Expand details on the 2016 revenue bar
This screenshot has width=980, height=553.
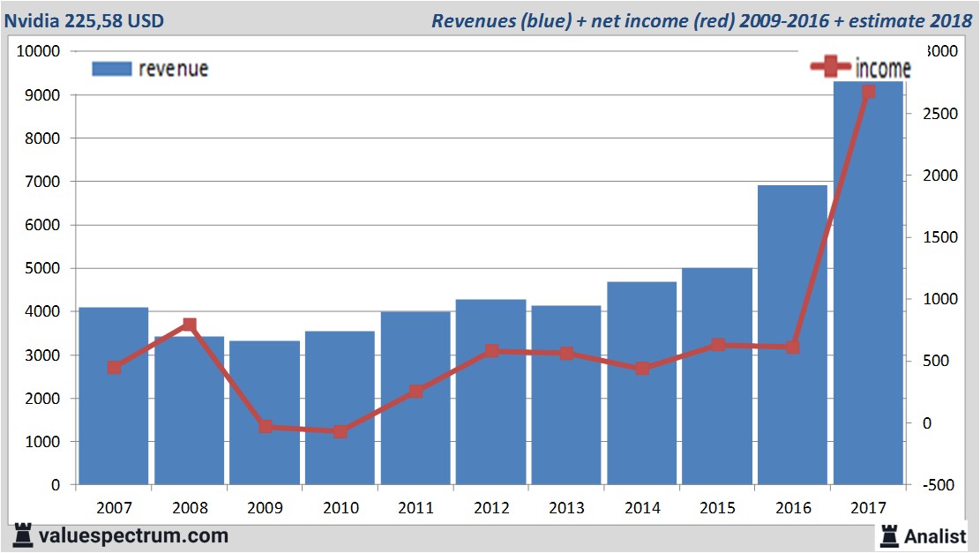[x=793, y=335]
